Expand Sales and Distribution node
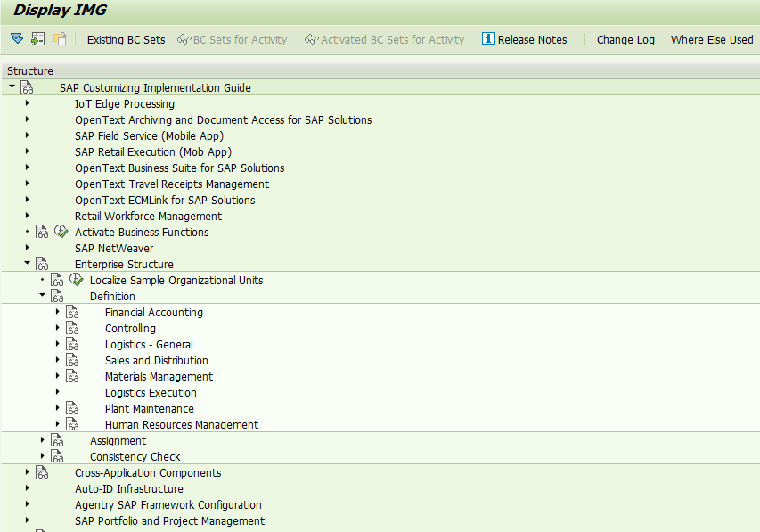The image size is (760, 532). pyautogui.click(x=57, y=359)
